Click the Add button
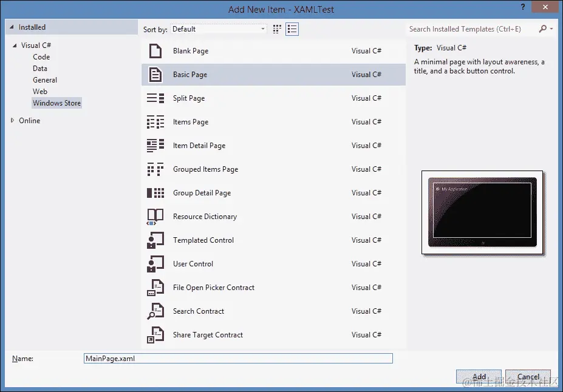 479,376
